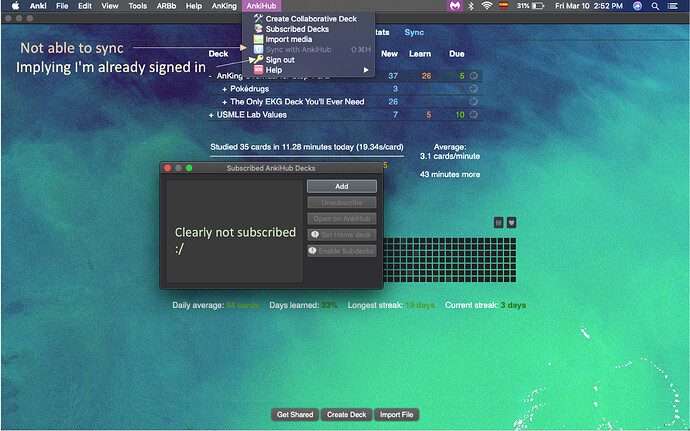
Task: Open the Tools menu
Action: coord(138,6)
